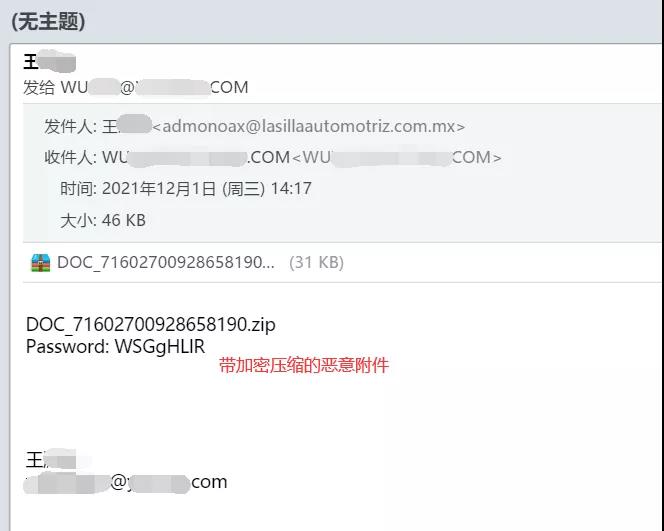Click the 发给 WU recipient summary line
The image size is (664, 531).
[136, 88]
